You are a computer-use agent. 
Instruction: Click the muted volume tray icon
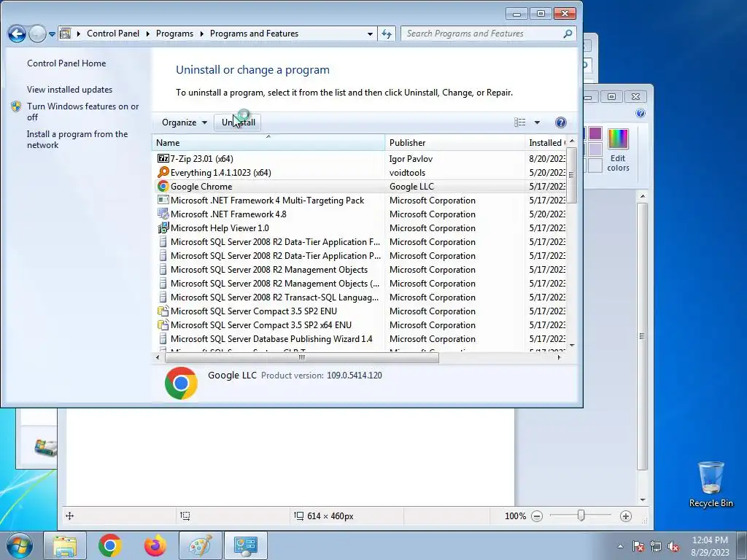pos(673,547)
